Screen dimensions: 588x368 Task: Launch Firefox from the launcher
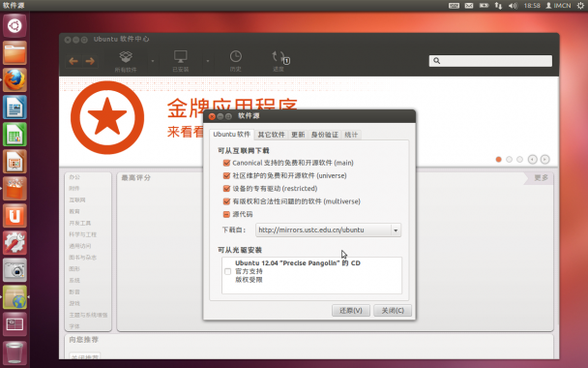click(15, 80)
